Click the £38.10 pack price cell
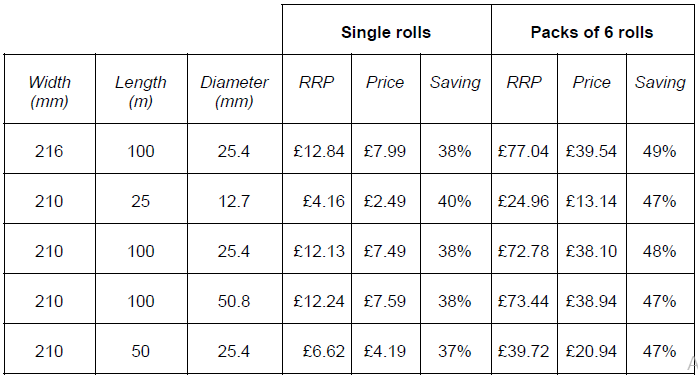The width and height of the screenshot is (698, 379). tap(592, 249)
